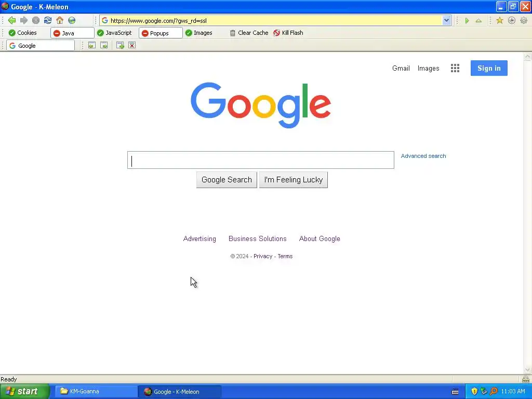The image size is (532, 399).
Task: Open Bookmarks via the yellow star icon
Action: 499,21
